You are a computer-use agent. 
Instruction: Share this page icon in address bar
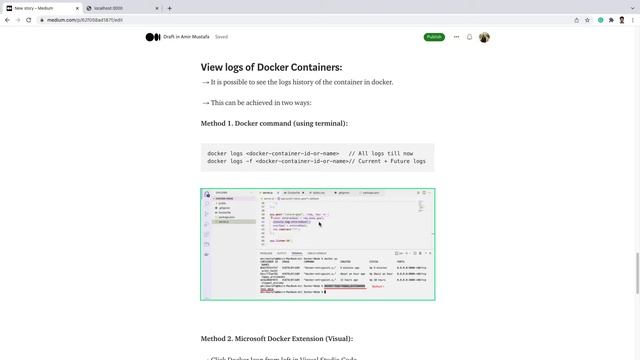click(x=576, y=20)
